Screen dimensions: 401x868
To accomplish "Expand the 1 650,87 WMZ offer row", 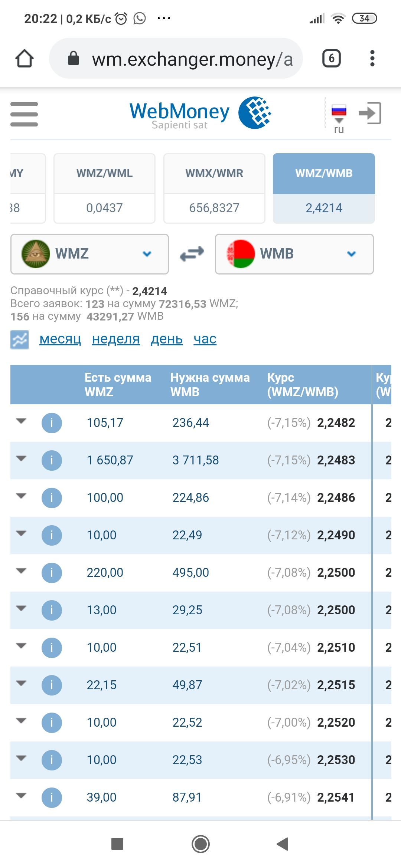I will coord(22,458).
